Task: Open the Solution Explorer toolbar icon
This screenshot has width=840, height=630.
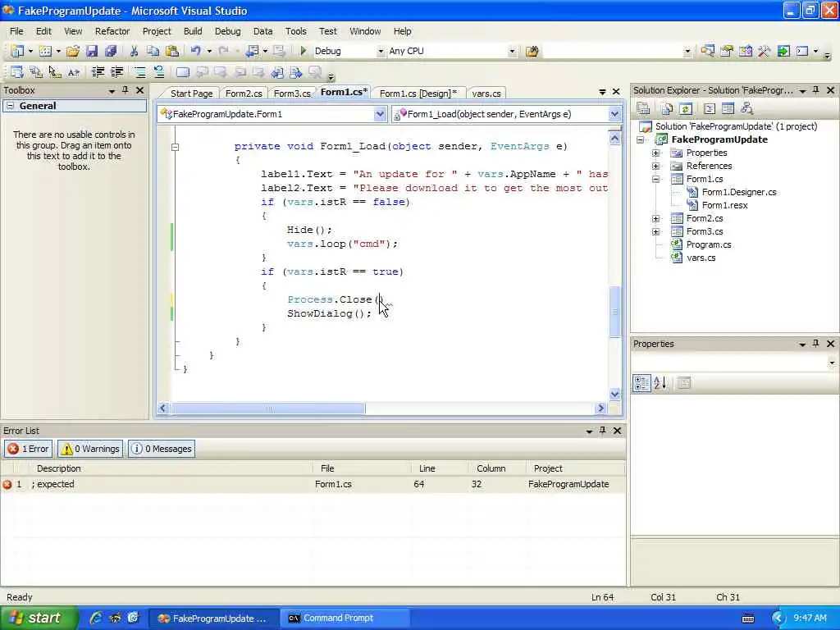Action: click(708, 51)
